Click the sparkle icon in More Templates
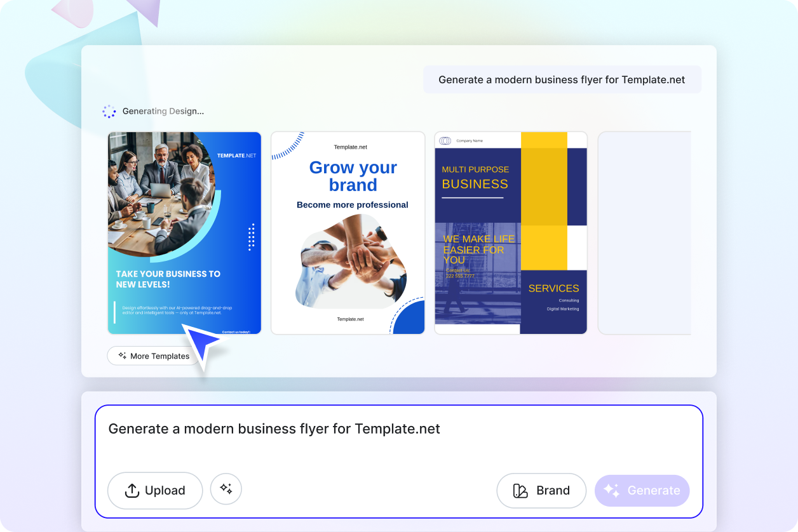 pyautogui.click(x=123, y=356)
